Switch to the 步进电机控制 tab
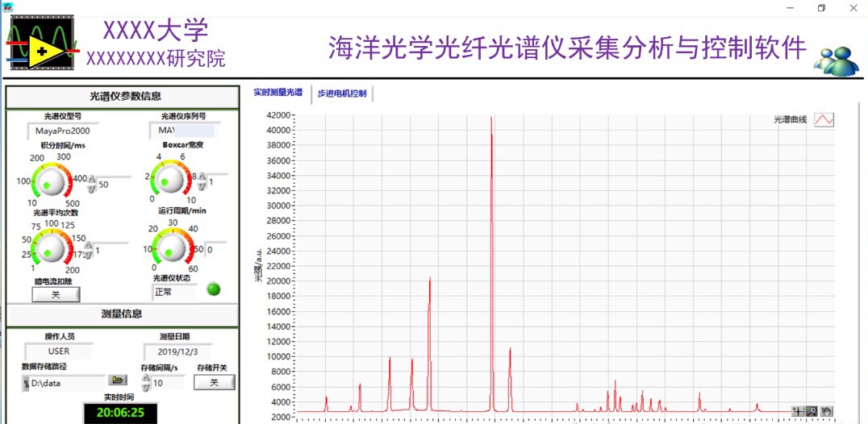 [341, 94]
